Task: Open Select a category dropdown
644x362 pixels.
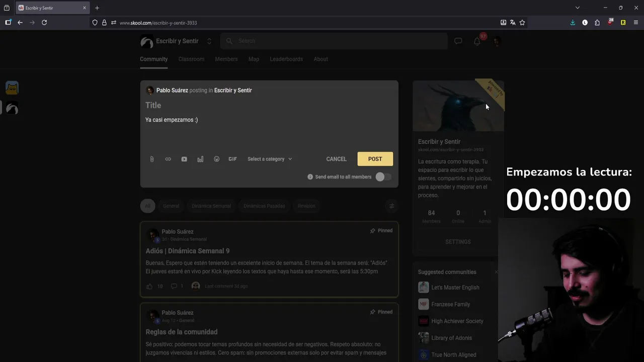Action: click(x=270, y=159)
